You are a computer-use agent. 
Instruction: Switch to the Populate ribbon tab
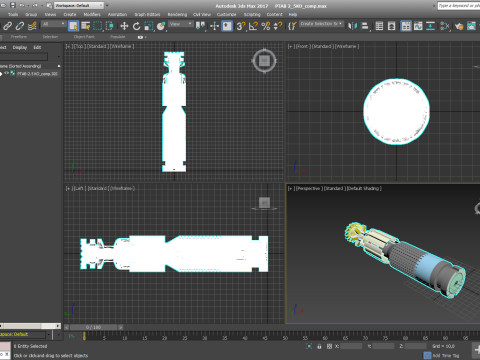tap(118, 37)
